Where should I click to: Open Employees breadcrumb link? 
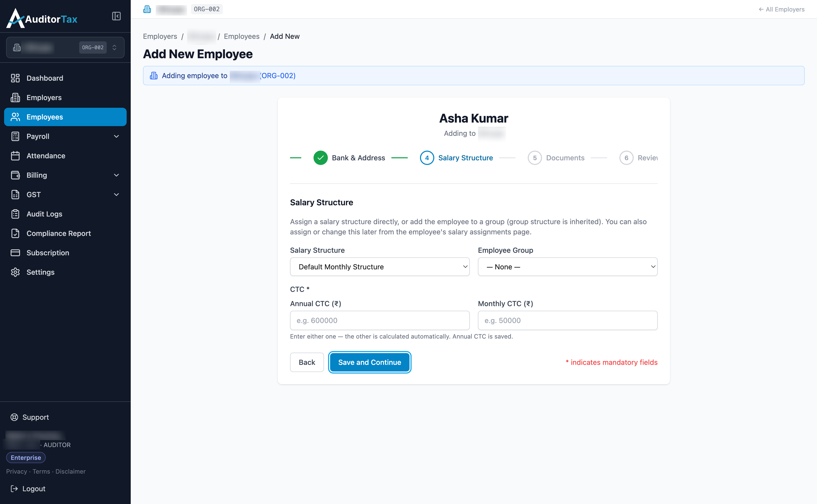tap(241, 36)
